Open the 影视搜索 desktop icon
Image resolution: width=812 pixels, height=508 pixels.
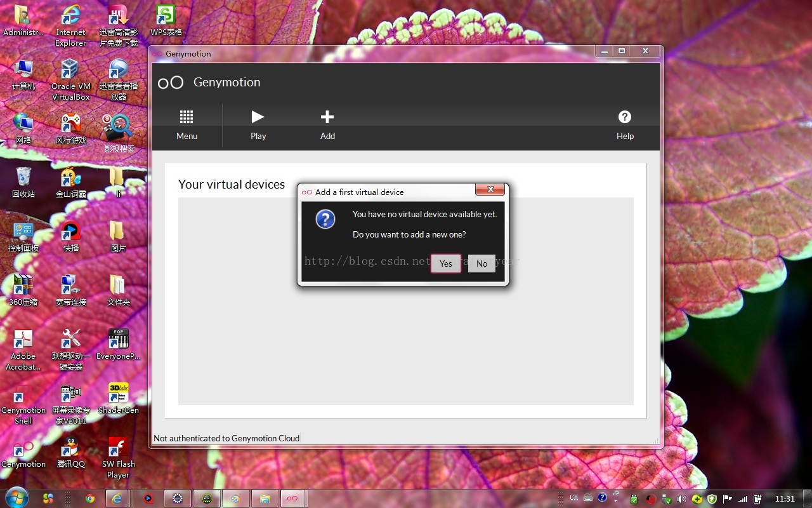point(119,133)
